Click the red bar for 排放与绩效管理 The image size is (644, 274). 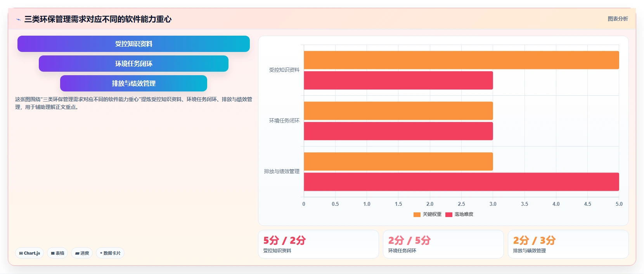[461, 182]
